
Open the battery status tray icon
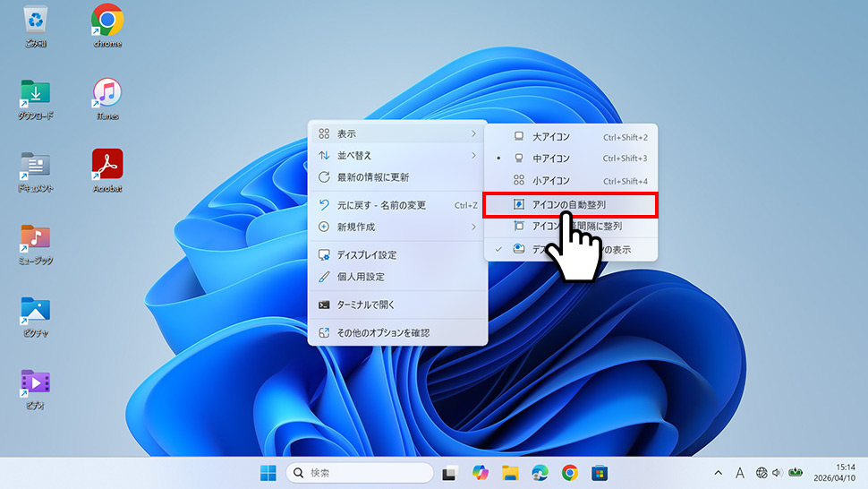[796, 473]
